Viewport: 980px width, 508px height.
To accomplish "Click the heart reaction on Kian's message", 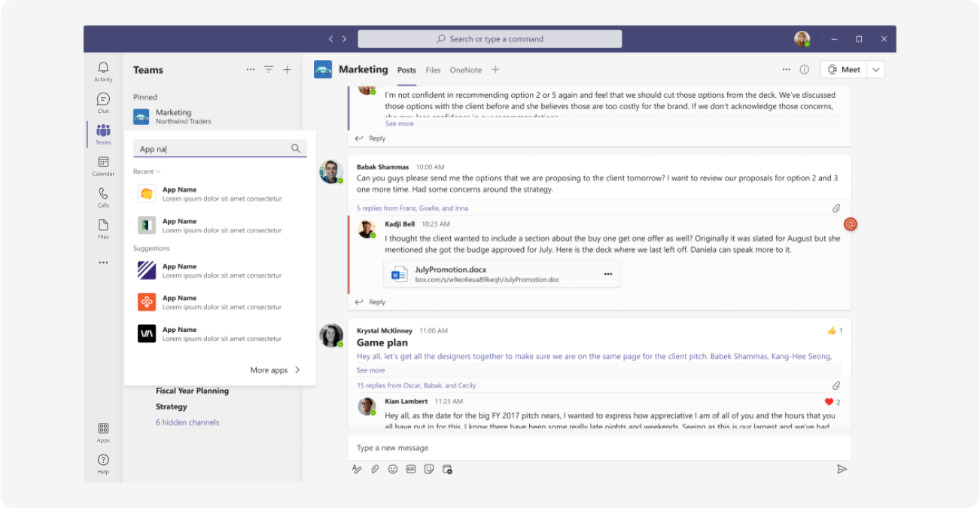I will pos(829,402).
